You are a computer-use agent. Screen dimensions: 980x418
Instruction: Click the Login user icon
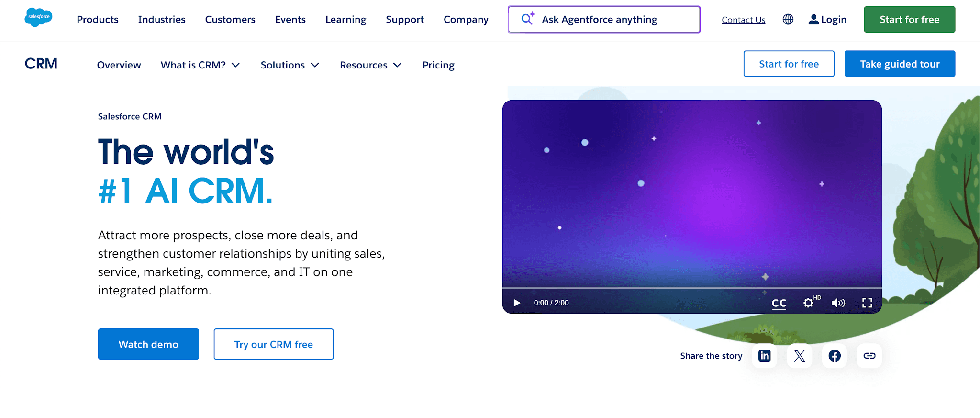[x=813, y=20]
